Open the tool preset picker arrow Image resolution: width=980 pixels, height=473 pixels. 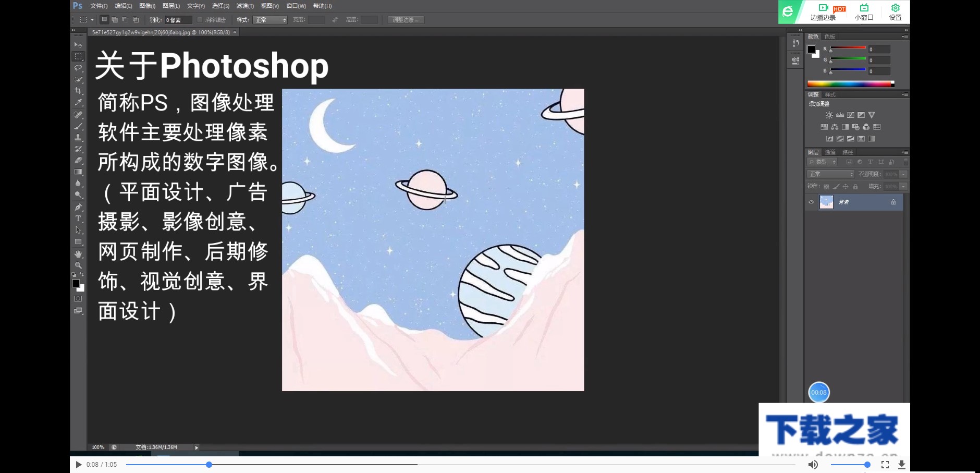click(92, 20)
